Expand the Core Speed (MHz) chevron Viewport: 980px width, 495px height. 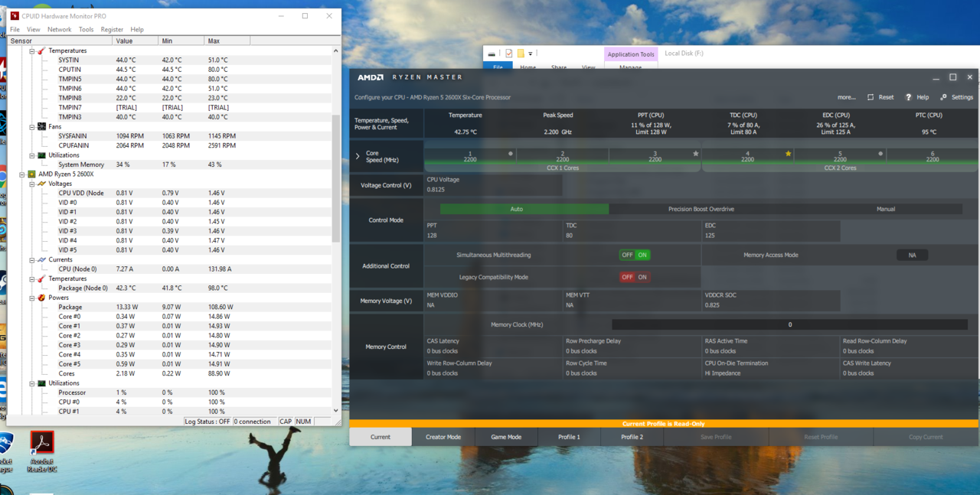pyautogui.click(x=358, y=156)
